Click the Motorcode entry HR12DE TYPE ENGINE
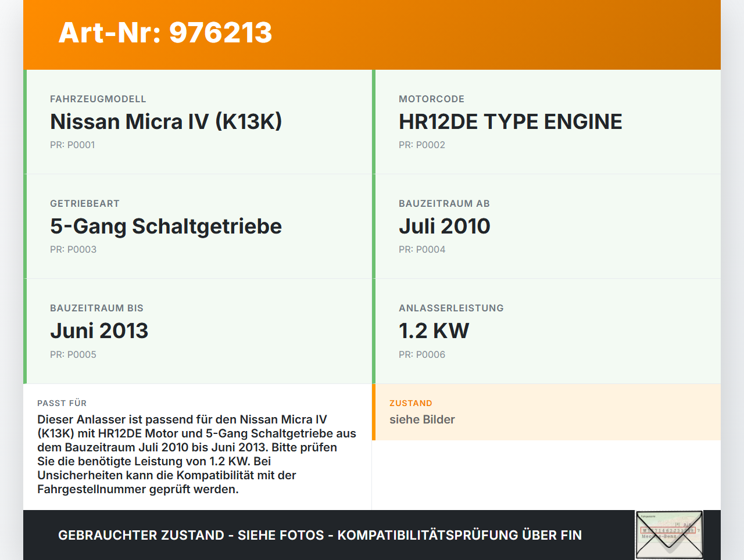Image resolution: width=744 pixels, height=560 pixels. point(510,121)
